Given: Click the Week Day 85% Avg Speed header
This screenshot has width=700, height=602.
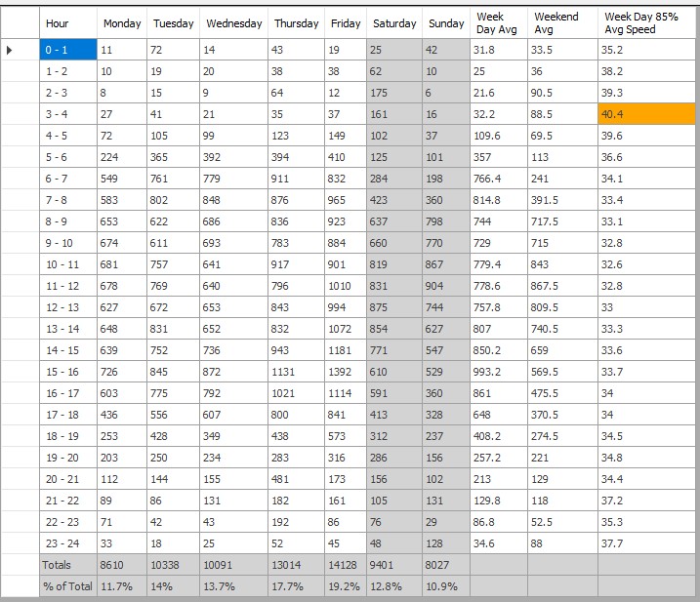Looking at the screenshot, I should click(647, 23).
